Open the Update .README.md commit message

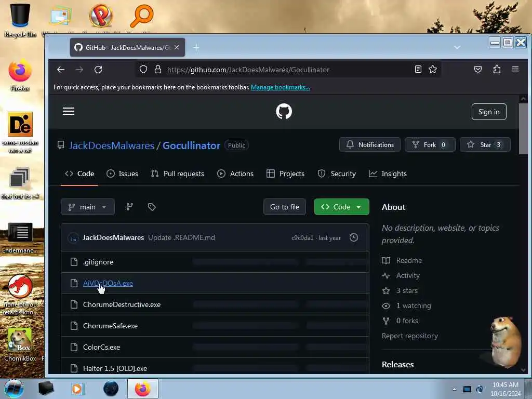[181, 237]
